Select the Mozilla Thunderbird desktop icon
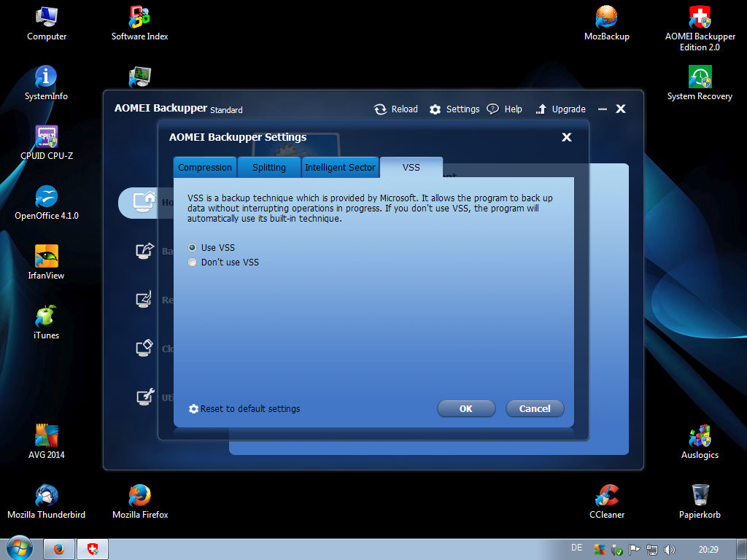Viewport: 747px width, 560px height. [x=46, y=502]
